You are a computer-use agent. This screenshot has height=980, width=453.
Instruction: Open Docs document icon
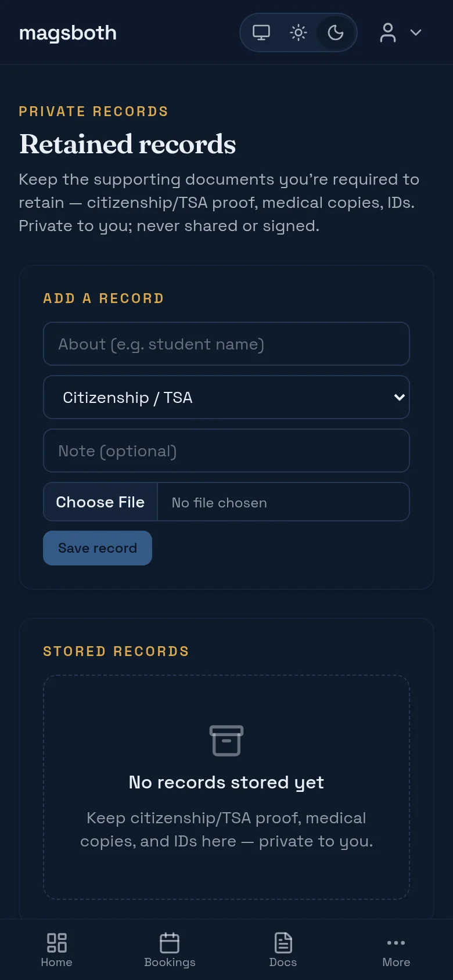[x=283, y=943]
